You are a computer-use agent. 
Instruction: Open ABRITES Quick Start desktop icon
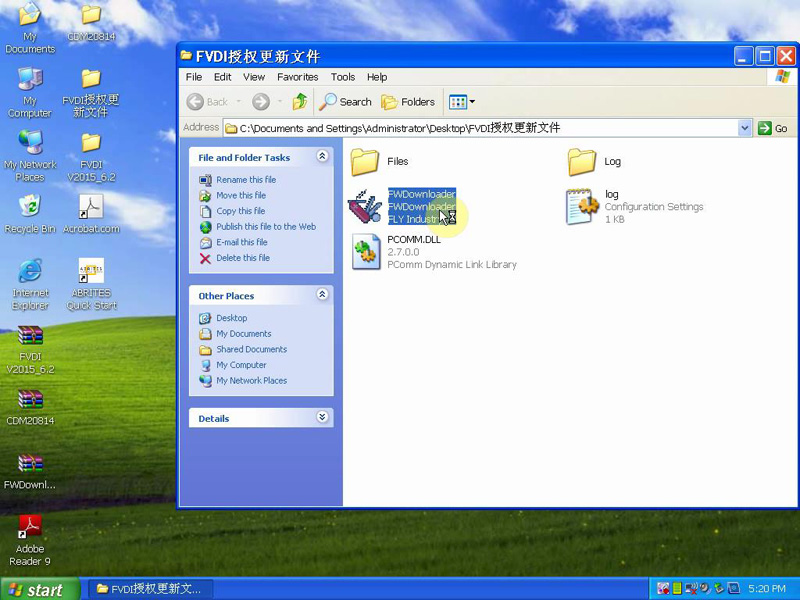pos(91,272)
